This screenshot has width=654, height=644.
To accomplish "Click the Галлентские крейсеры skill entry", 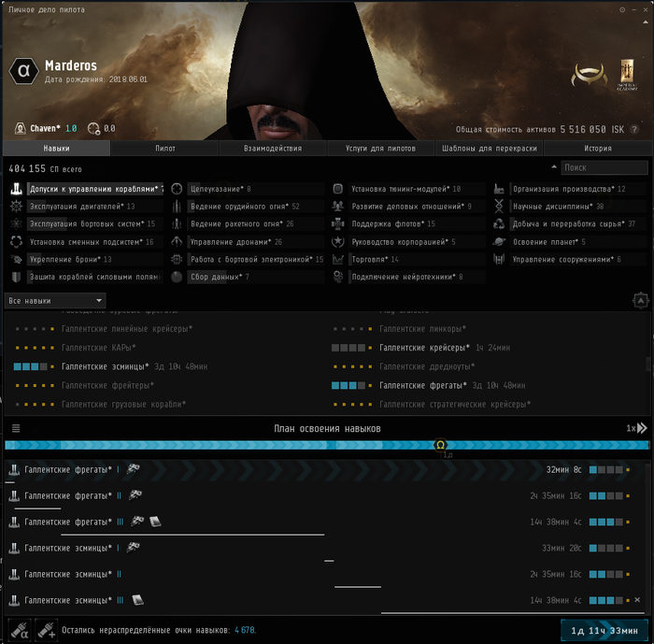I will coord(420,348).
